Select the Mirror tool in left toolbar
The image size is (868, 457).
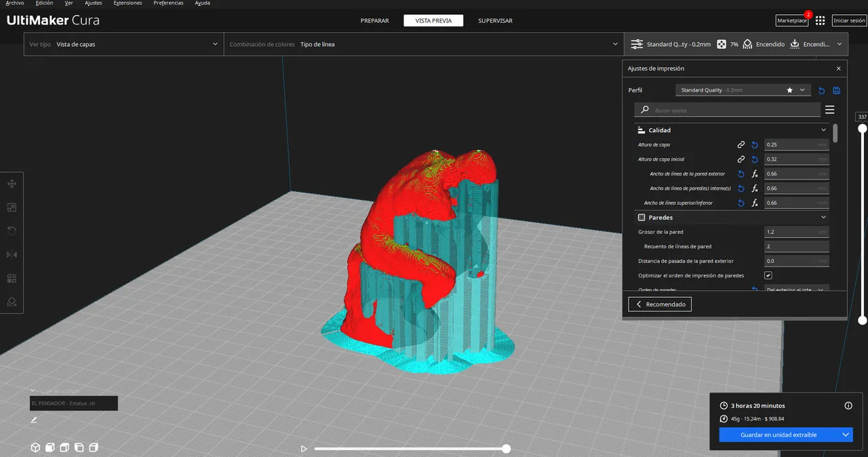pos(12,255)
